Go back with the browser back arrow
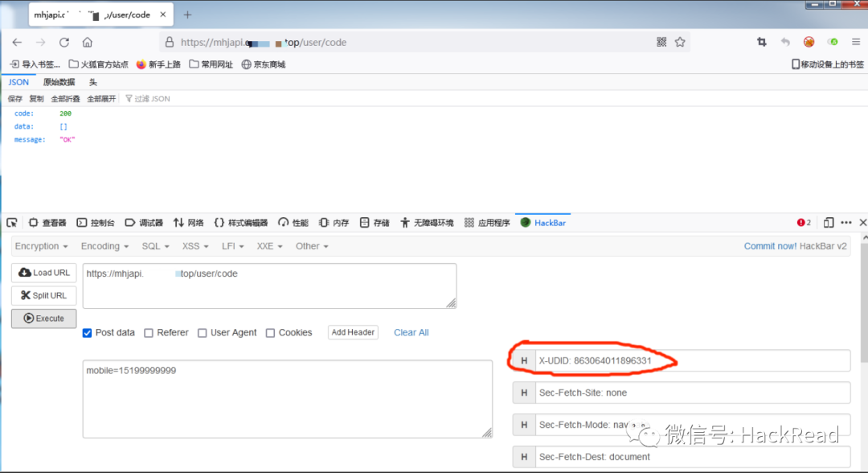The image size is (868, 473). [x=17, y=42]
